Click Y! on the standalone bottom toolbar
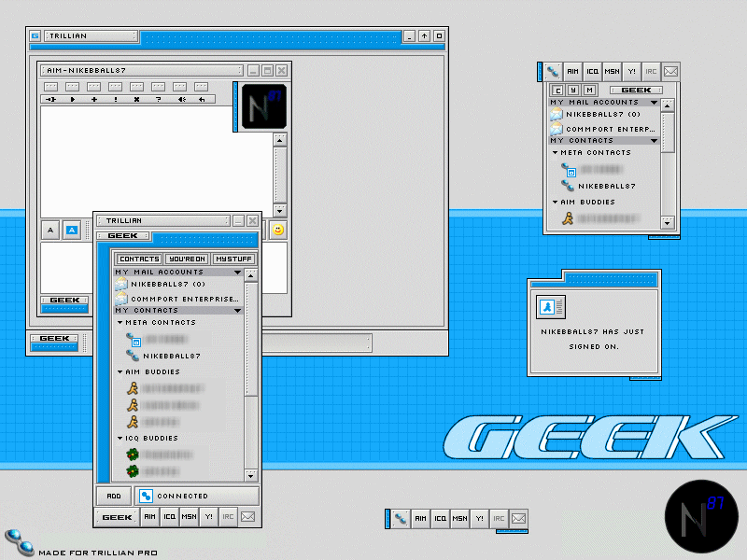 479,519
